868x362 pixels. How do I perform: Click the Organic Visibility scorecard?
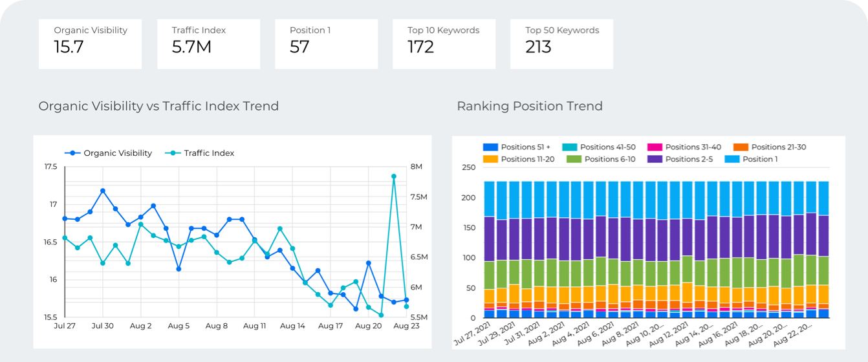click(x=90, y=43)
